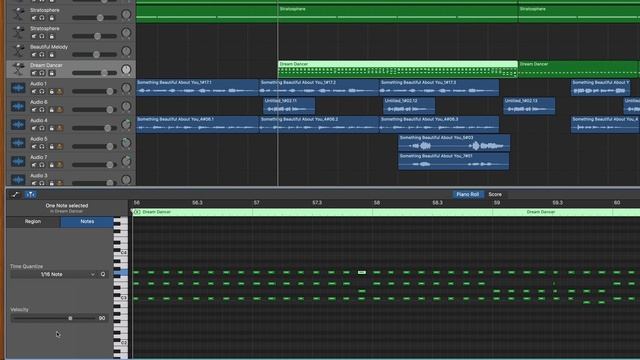Solo the Dream Dancer track
This screenshot has width=640, height=360.
coord(42,73)
